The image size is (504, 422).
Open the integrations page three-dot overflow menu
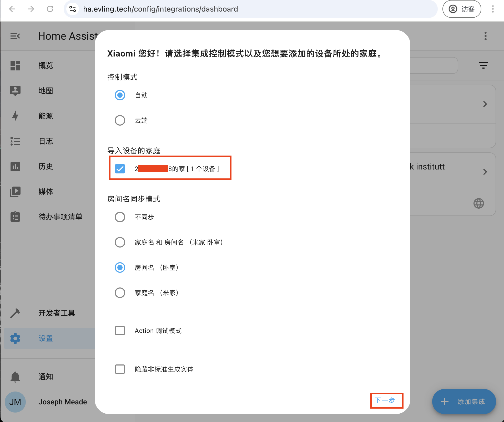486,36
